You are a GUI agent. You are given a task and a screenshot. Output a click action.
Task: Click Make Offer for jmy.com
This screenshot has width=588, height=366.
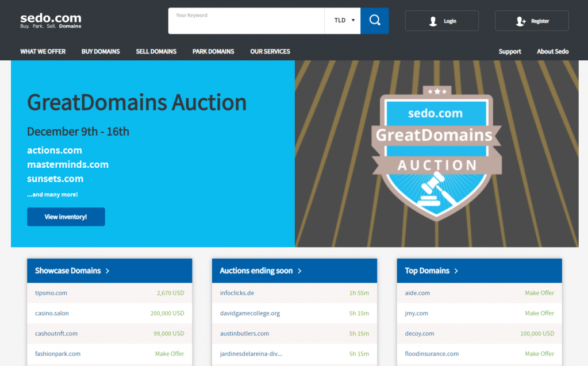539,313
